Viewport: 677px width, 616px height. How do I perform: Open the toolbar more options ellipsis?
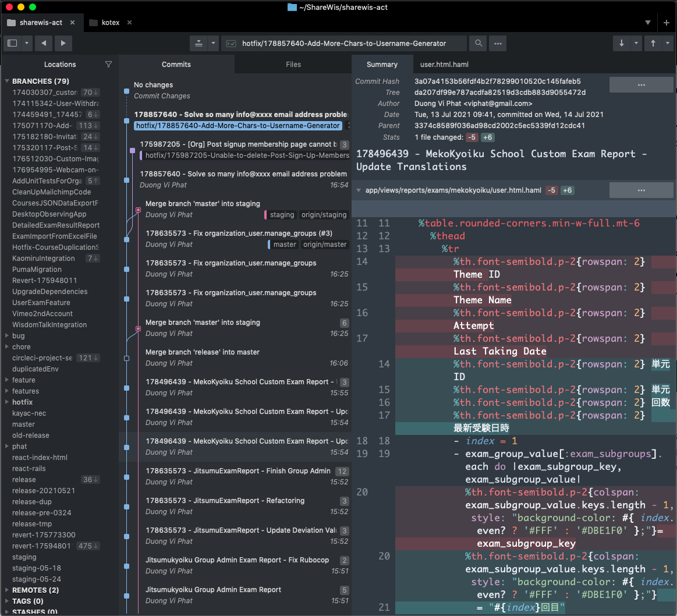(498, 43)
